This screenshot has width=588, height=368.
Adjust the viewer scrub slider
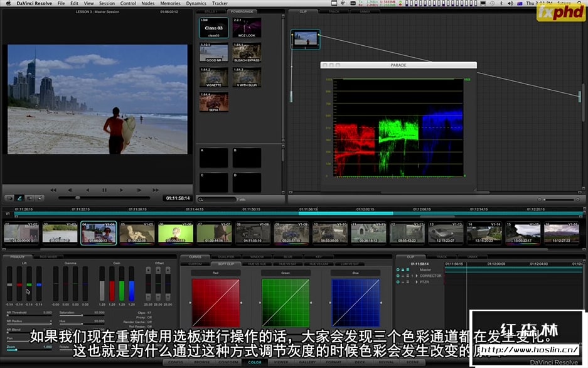click(x=104, y=198)
